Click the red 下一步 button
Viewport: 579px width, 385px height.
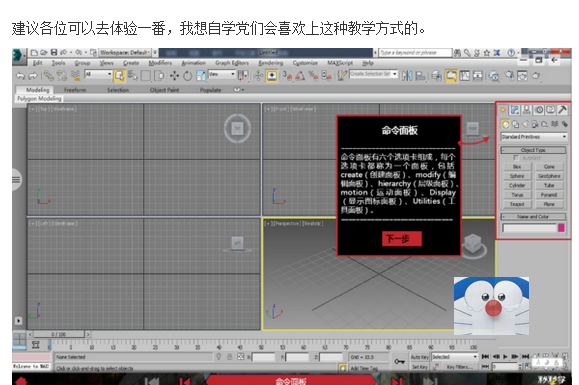[401, 239]
